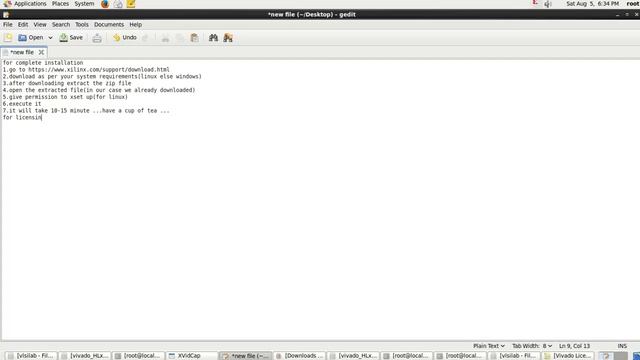Screen dimensions: 640x360
Task: Launch the notes editor panel icon
Action: (131, 4)
